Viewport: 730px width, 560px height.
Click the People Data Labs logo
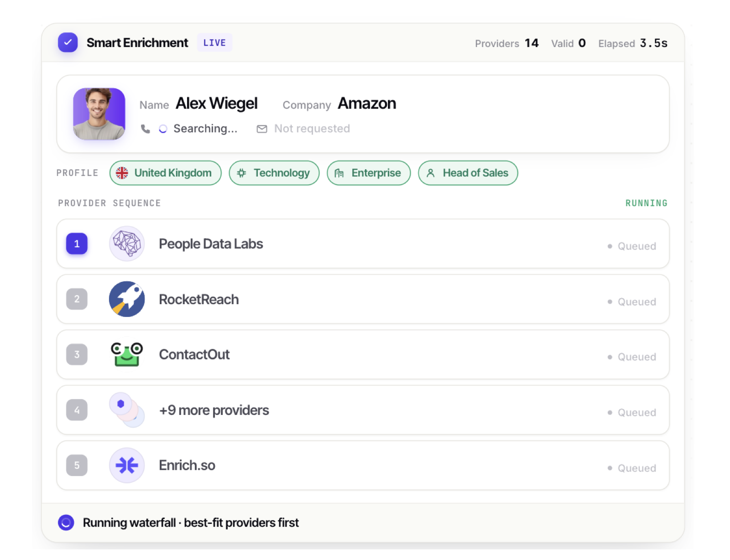(127, 244)
